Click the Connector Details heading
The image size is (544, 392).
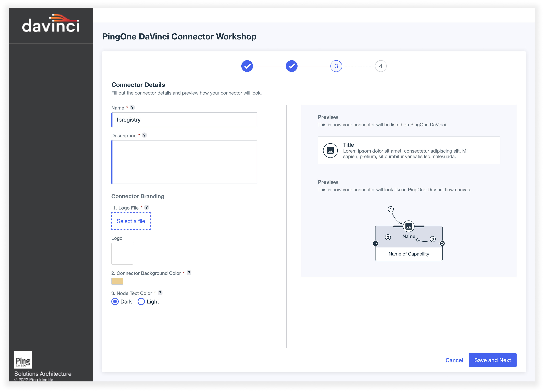138,85
